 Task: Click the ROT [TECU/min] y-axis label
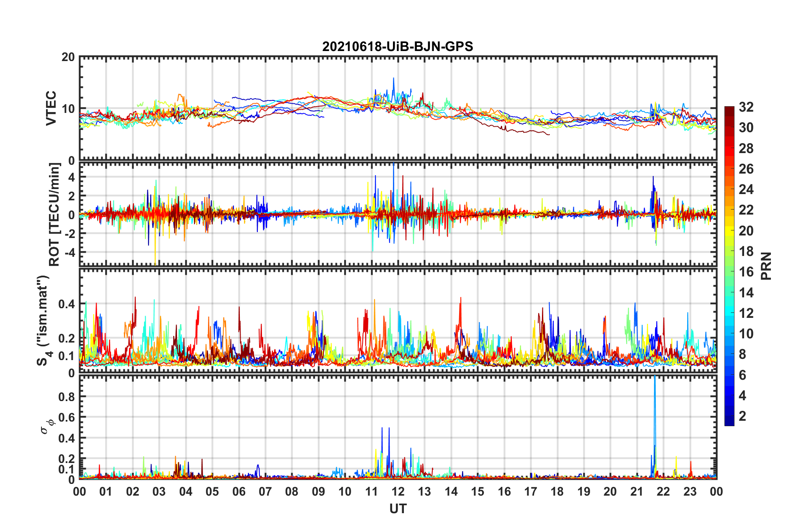pyautogui.click(x=54, y=215)
